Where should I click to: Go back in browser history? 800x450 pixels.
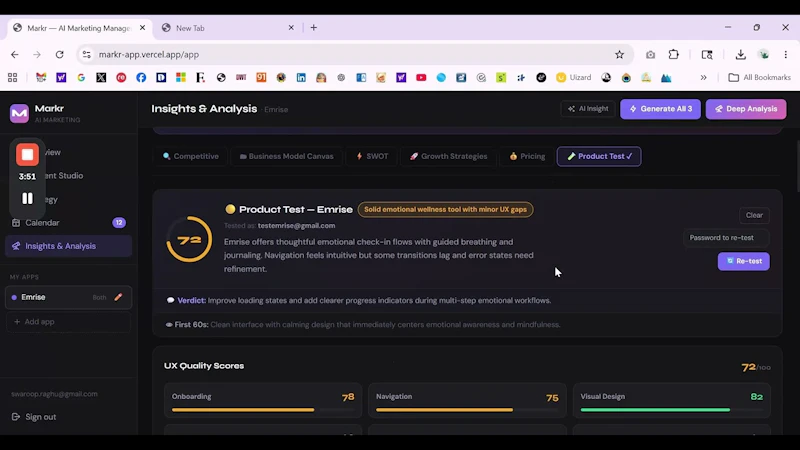[14, 55]
